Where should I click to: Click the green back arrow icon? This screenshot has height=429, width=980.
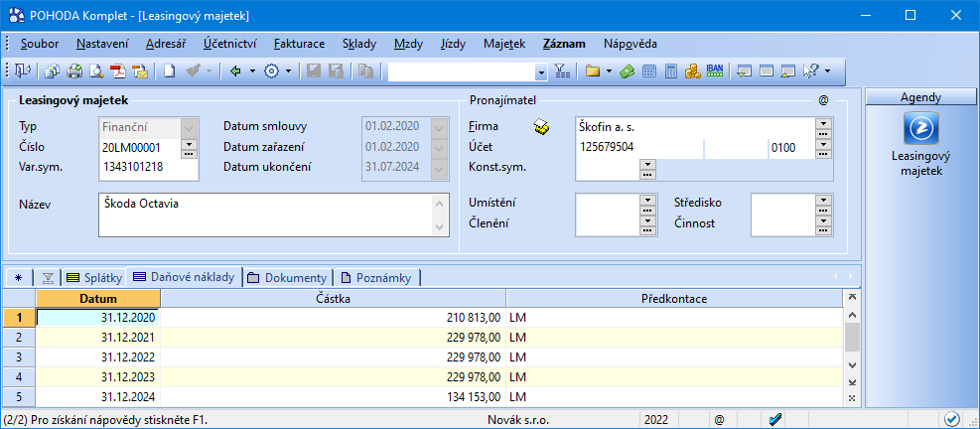[235, 71]
